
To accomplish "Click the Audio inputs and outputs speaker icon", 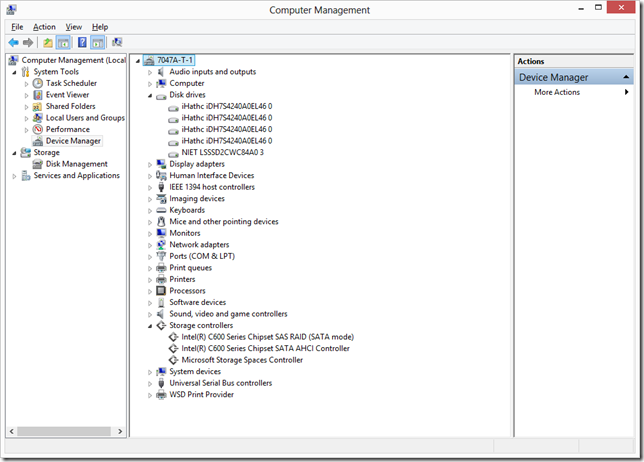I will 161,72.
